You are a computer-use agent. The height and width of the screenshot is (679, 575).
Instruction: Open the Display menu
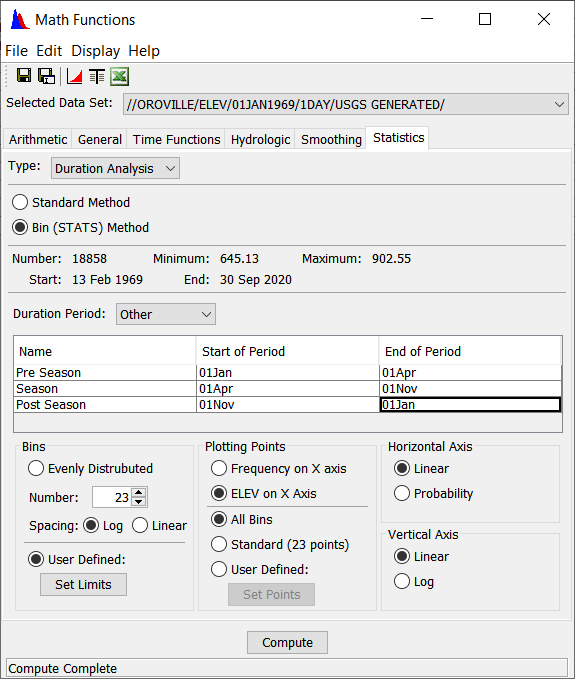point(95,51)
